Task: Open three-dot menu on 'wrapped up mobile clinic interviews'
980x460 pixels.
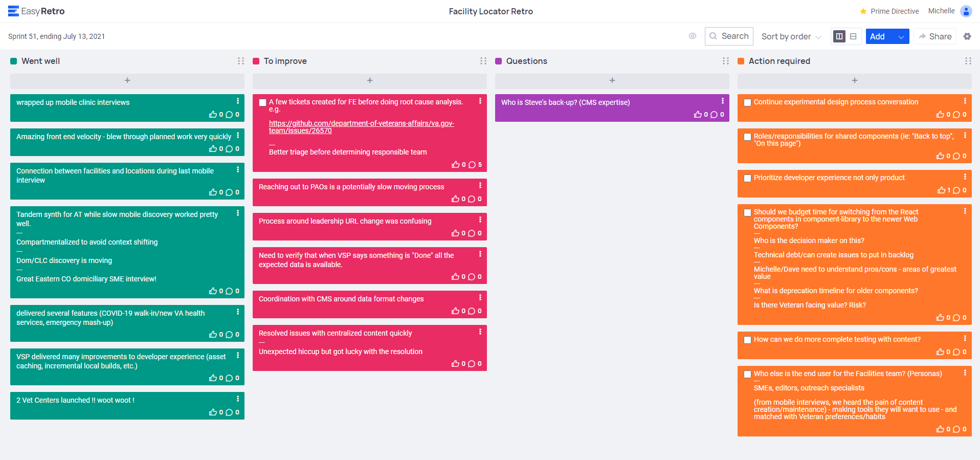Action: point(237,101)
